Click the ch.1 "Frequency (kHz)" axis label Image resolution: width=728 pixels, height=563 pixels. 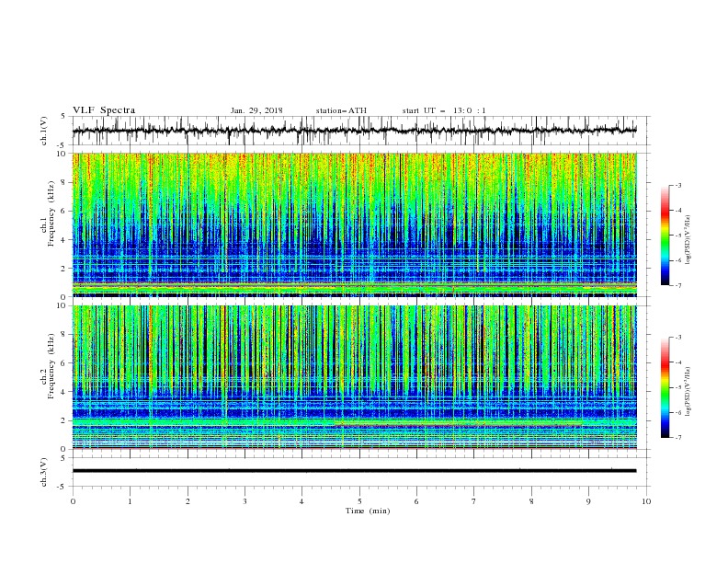tap(51, 214)
